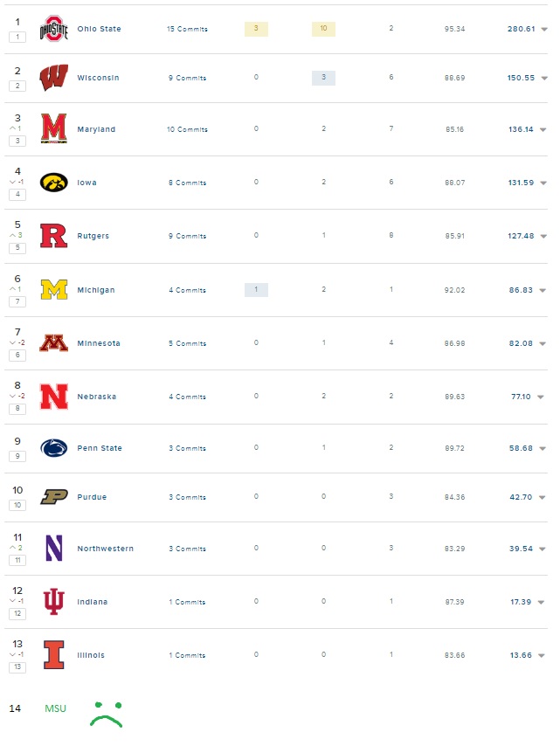Click the Northwestern N logo

(x=54, y=549)
